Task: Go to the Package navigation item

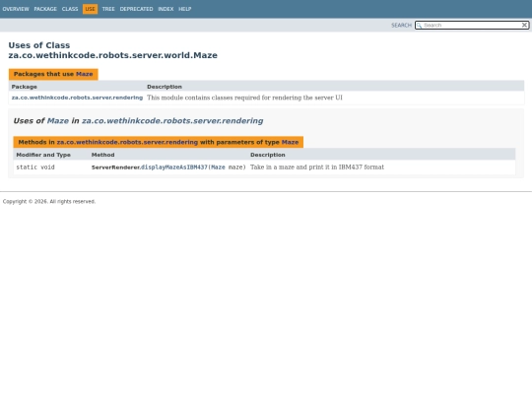Action: click(45, 9)
